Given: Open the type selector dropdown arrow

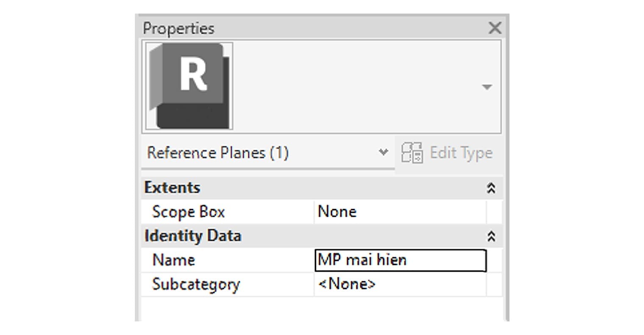Looking at the screenshot, I should (x=487, y=87).
